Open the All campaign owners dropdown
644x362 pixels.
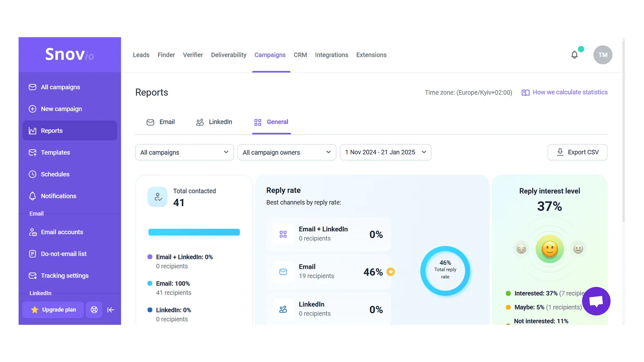[x=287, y=152]
